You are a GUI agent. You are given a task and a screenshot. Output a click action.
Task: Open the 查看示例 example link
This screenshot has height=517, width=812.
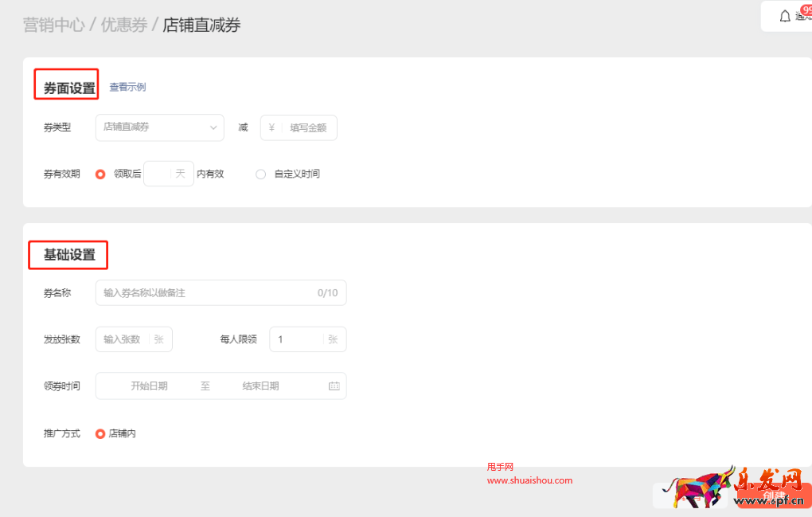(x=127, y=88)
